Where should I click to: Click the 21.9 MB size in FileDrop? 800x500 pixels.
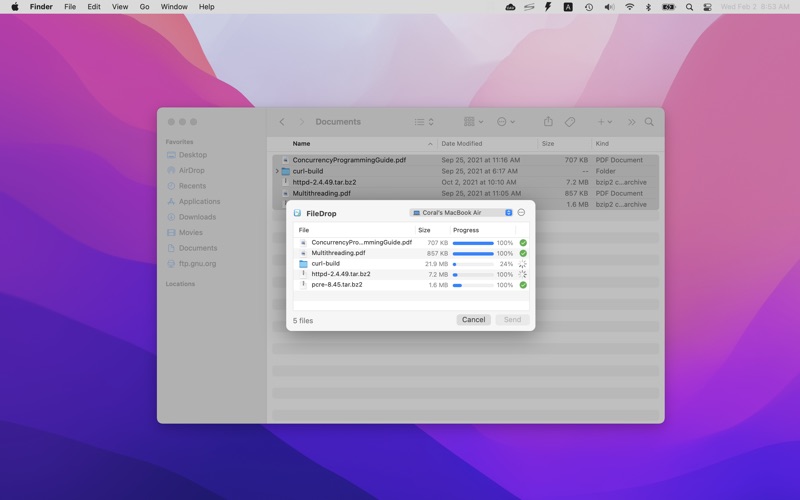point(436,264)
